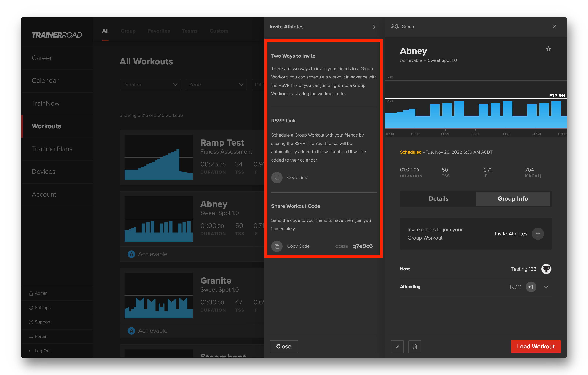Image resolution: width=588 pixels, height=375 pixels.
Task: Click Log Out in the sidebar
Action: 40,351
